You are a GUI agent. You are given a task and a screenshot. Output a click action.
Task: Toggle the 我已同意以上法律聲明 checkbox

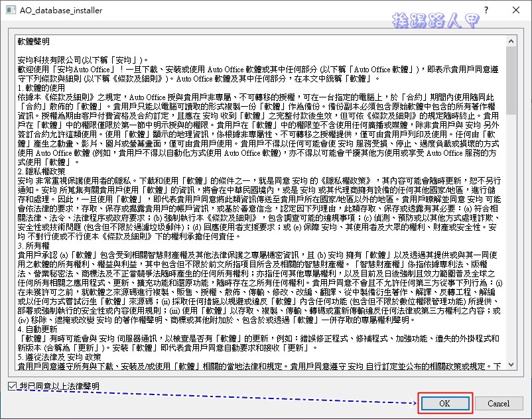tap(12, 386)
